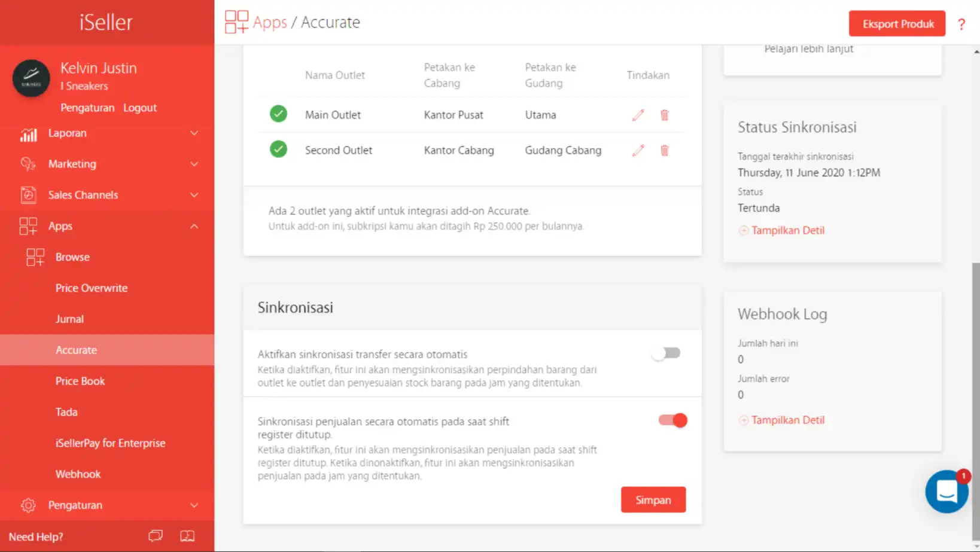The width and height of the screenshot is (980, 552).
Task: Expand the Marketing menu chevron
Action: point(194,164)
